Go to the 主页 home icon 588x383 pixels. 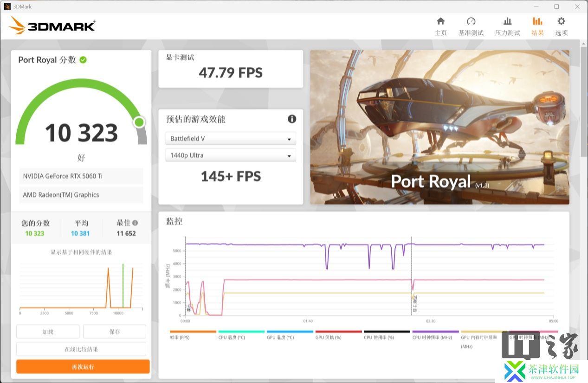coord(441,21)
